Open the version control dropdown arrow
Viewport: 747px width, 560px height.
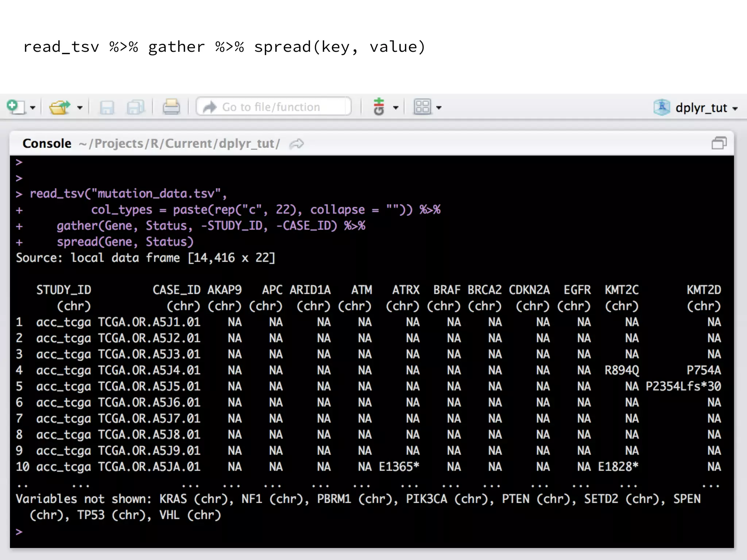[x=396, y=108]
